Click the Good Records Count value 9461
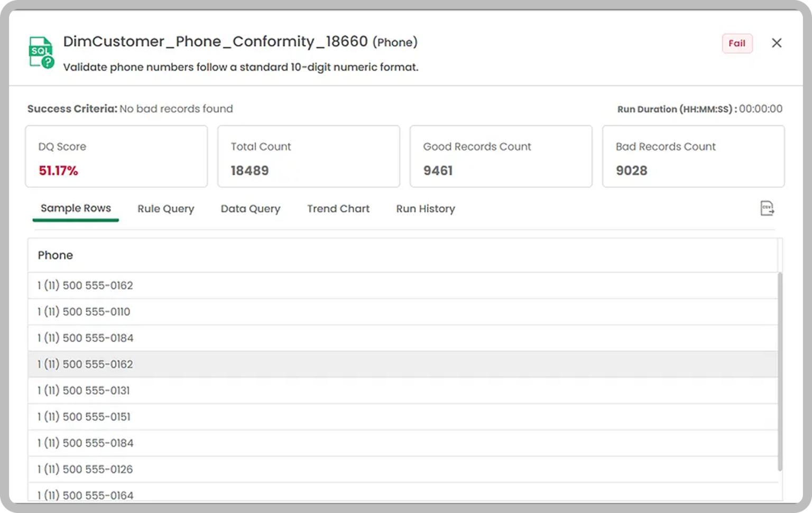The width and height of the screenshot is (812, 513). (438, 171)
